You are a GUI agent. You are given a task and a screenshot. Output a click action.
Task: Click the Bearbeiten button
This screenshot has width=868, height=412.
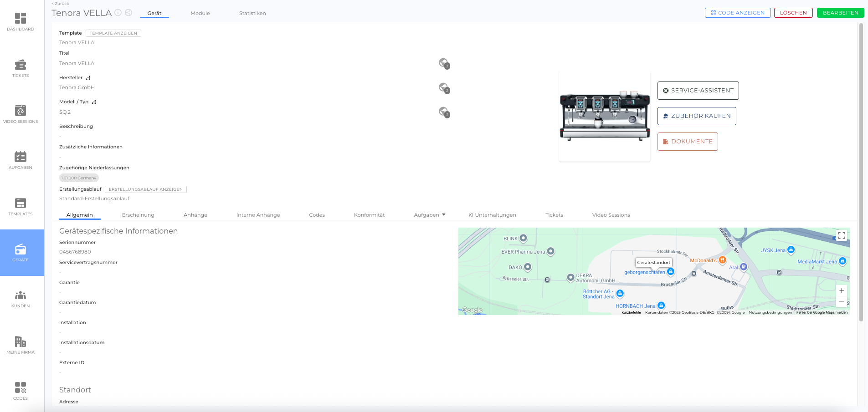pos(840,13)
